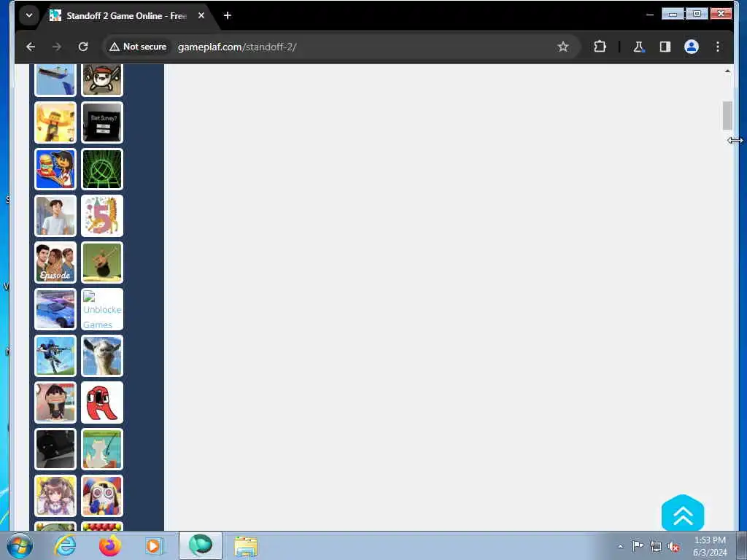Open the dark black-and-gray game thumbnail

[55, 449]
